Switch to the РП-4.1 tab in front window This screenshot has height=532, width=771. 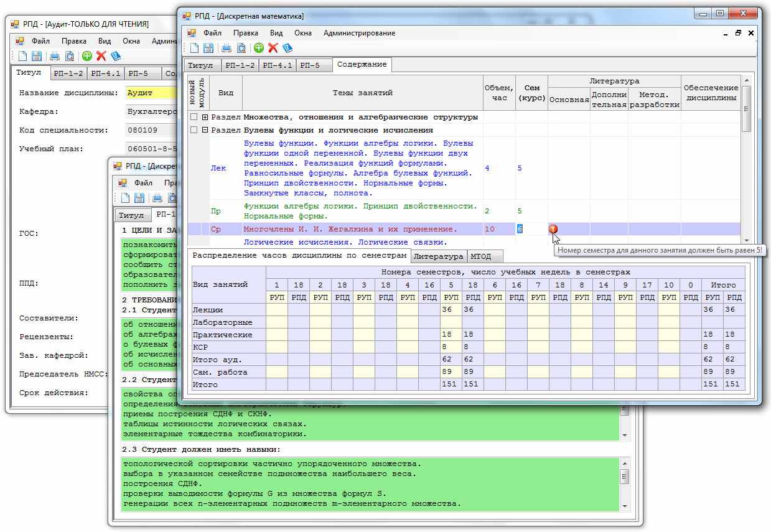[277, 65]
